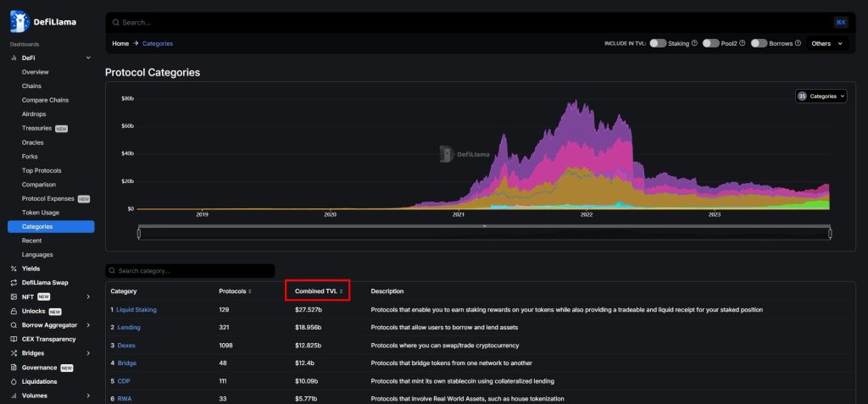Image resolution: width=868 pixels, height=404 pixels.
Task: Click the Yields percent icon in sidebar
Action: pos(14,268)
